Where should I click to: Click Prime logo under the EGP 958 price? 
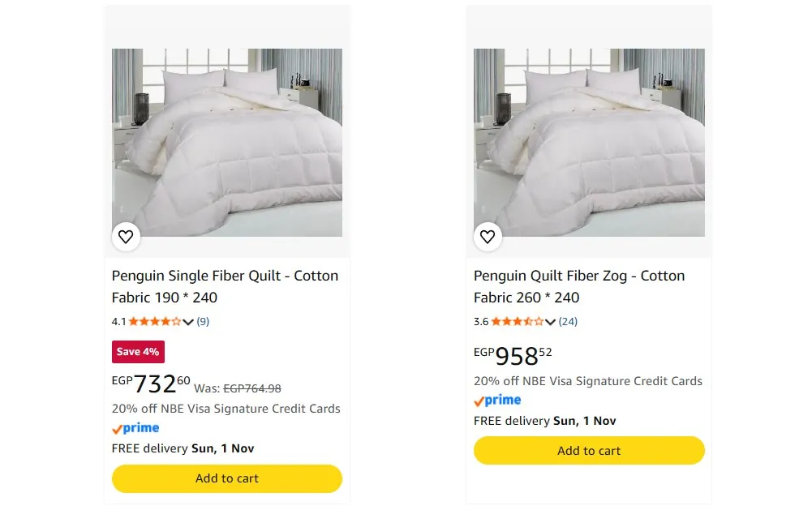[497, 401]
